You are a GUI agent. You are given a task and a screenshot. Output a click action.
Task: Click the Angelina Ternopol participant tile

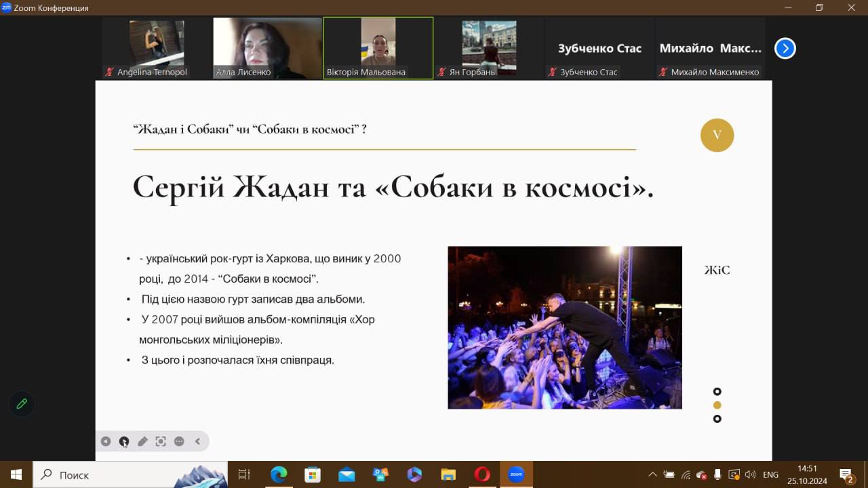coord(157,48)
